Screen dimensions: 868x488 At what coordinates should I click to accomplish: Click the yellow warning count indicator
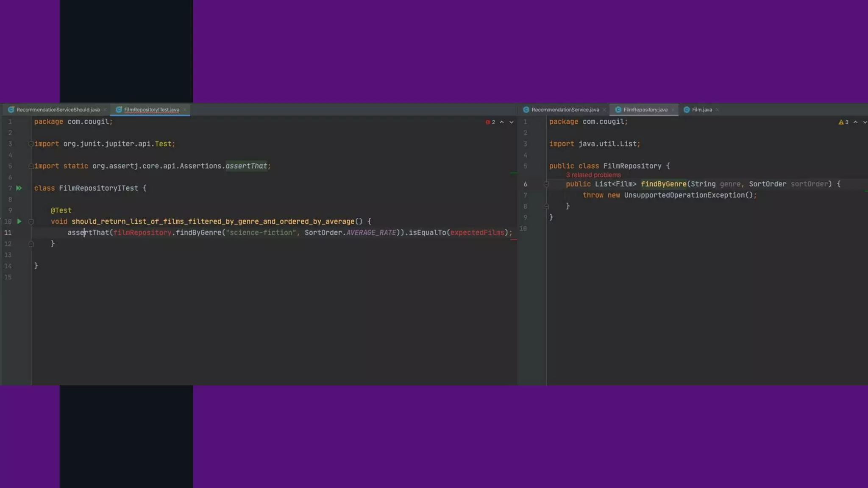843,122
